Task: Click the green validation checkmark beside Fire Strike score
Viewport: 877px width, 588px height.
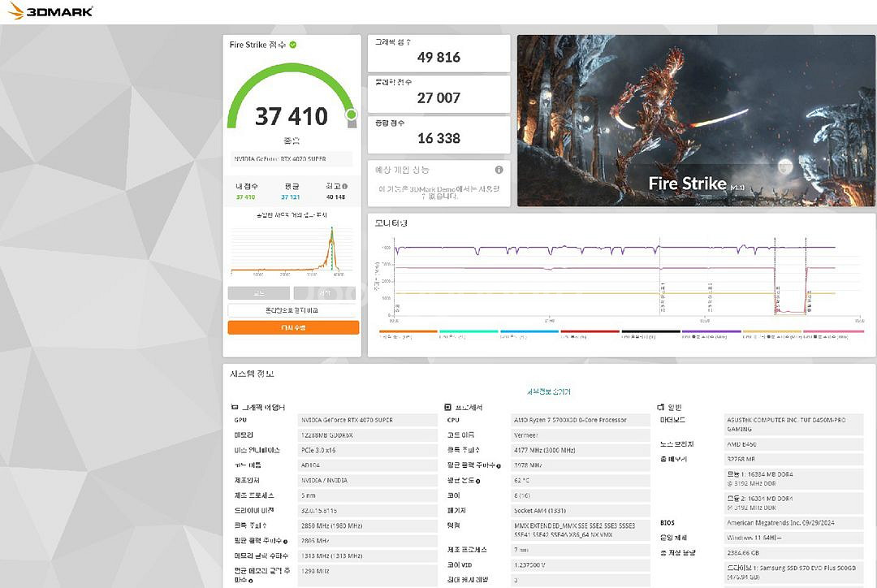Action: coord(292,45)
